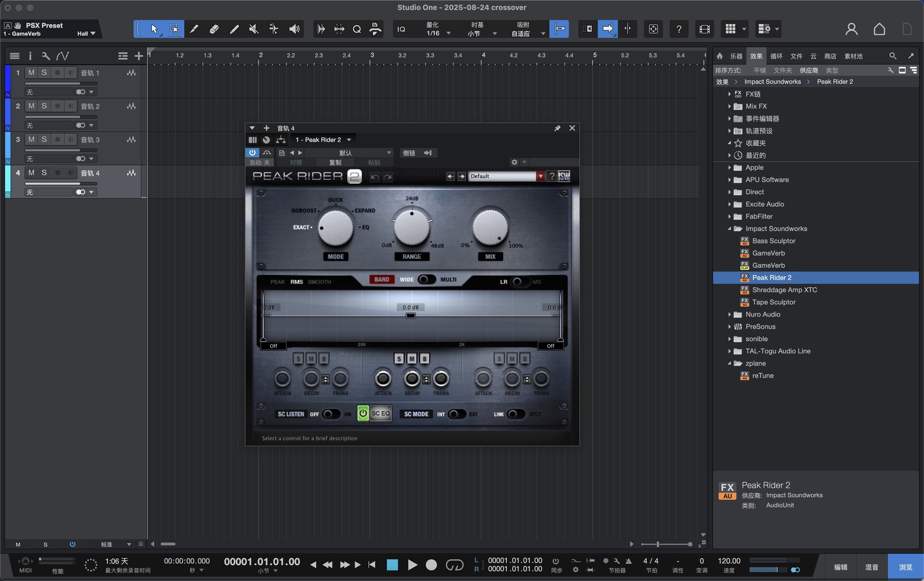Toggle loop playback button
This screenshot has height=581, width=924.
pos(454,565)
